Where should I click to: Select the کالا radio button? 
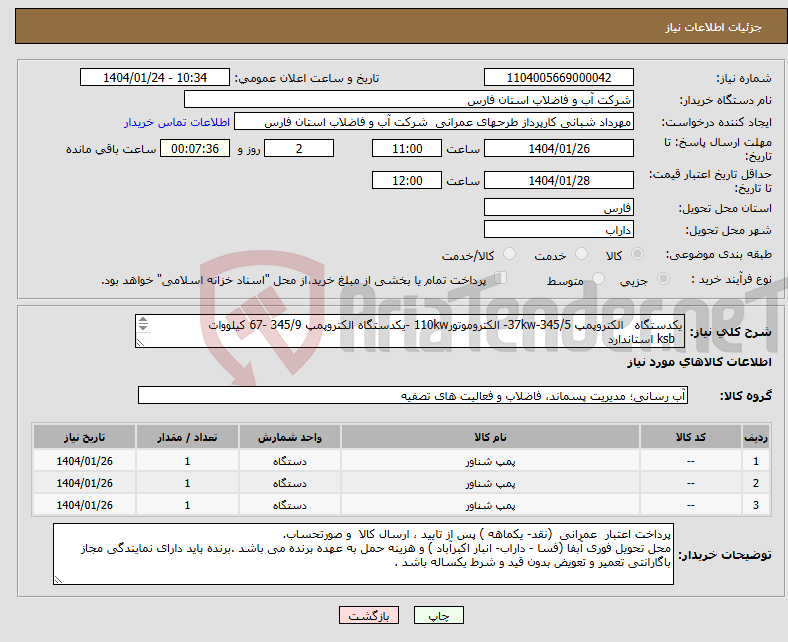637,254
